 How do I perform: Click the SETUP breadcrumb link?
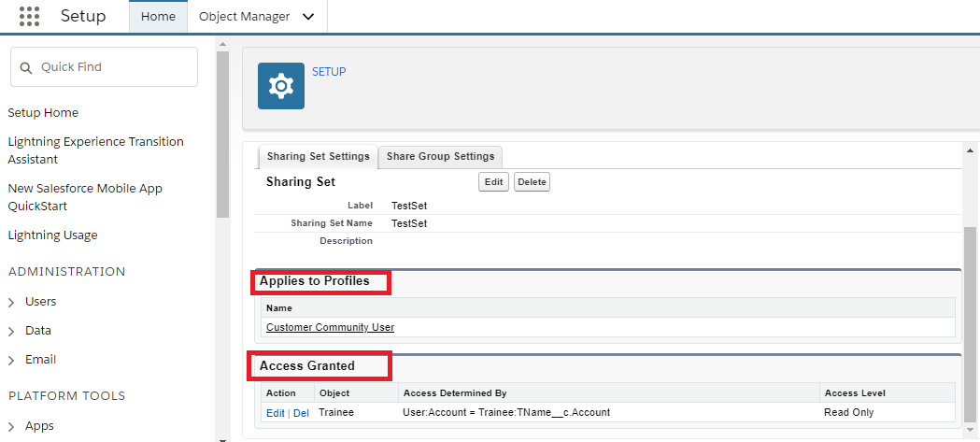pyautogui.click(x=329, y=72)
